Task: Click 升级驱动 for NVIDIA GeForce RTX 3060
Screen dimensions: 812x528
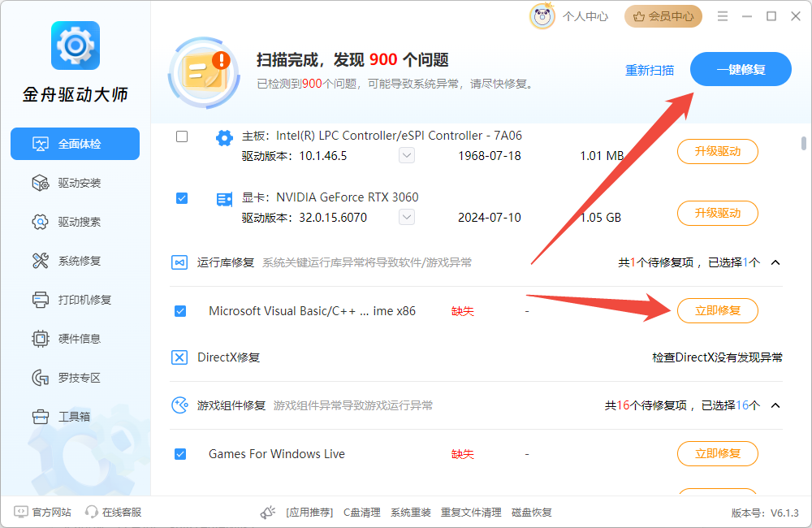Action: 718,213
